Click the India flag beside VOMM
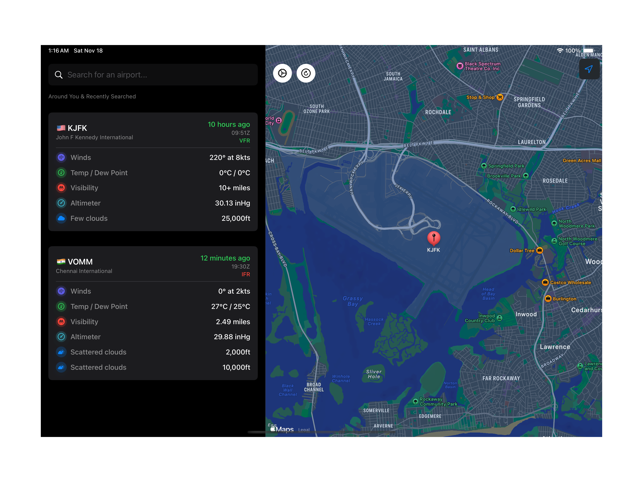The height and width of the screenshot is (482, 643). 61,262
